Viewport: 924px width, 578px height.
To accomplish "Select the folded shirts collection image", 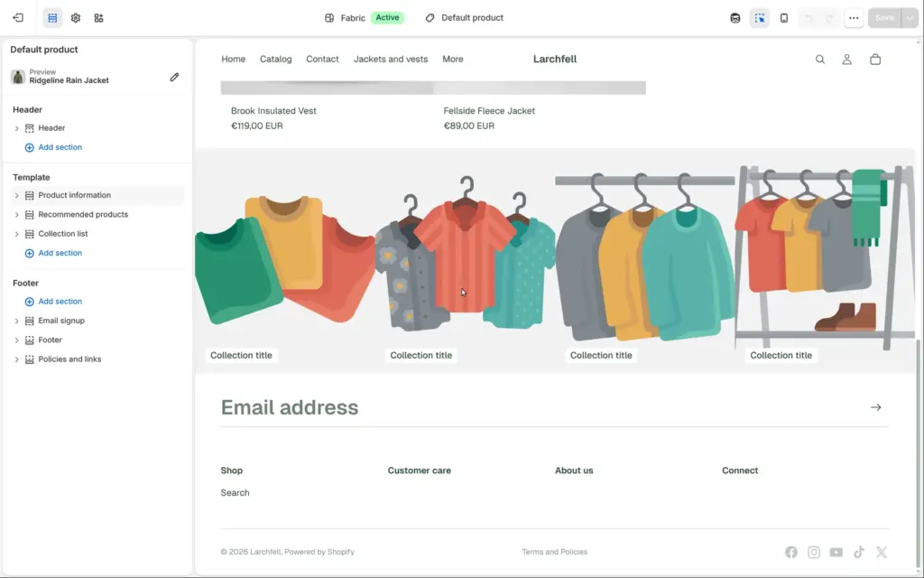I will click(x=284, y=260).
